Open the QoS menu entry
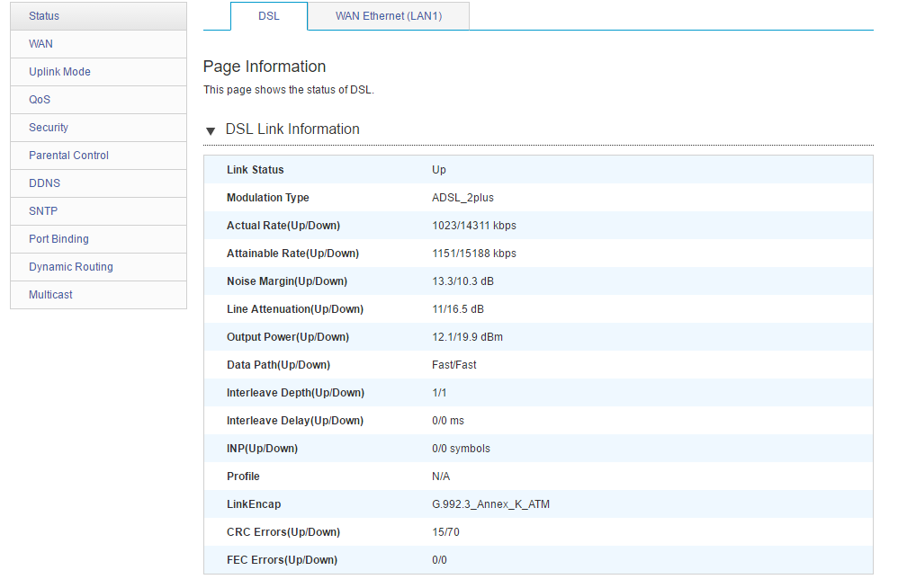 pos(40,100)
